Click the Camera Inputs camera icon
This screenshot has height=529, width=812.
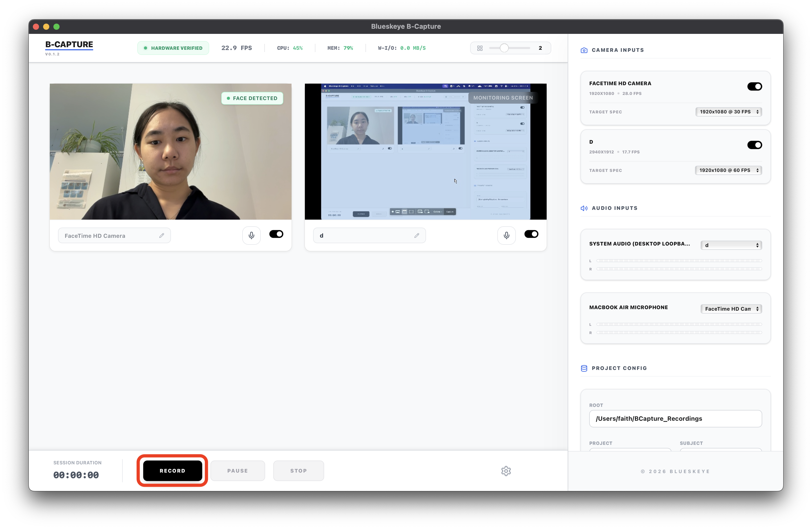point(584,50)
